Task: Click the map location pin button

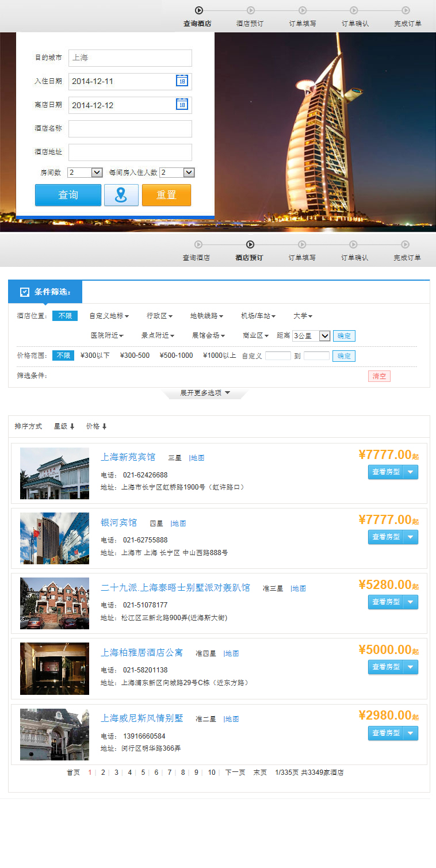Action: click(x=121, y=195)
